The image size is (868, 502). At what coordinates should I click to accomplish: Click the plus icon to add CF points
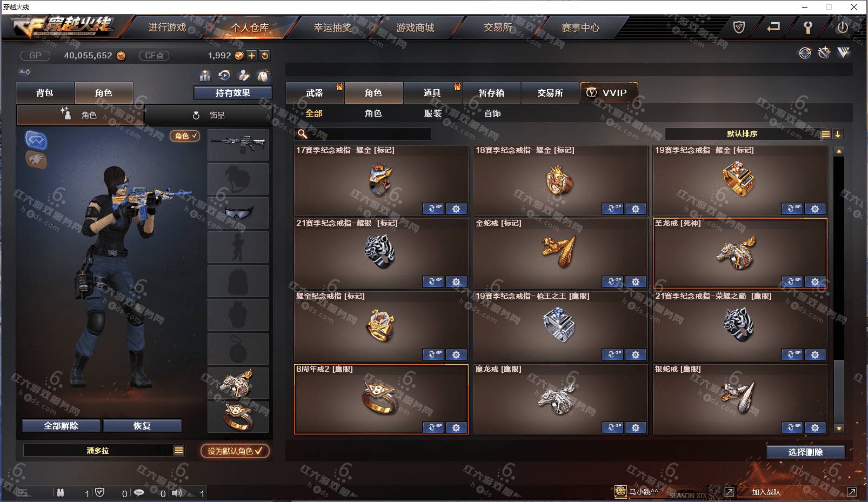tap(252, 56)
